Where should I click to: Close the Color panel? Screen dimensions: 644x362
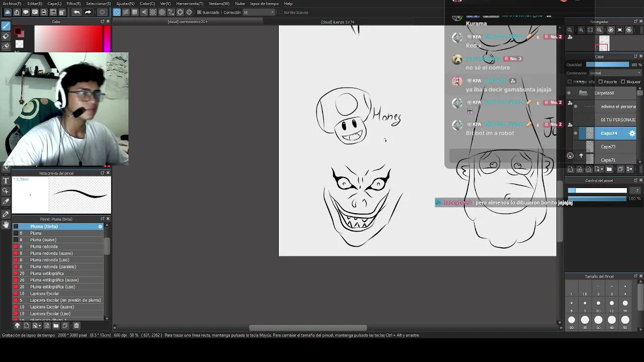click(x=108, y=22)
